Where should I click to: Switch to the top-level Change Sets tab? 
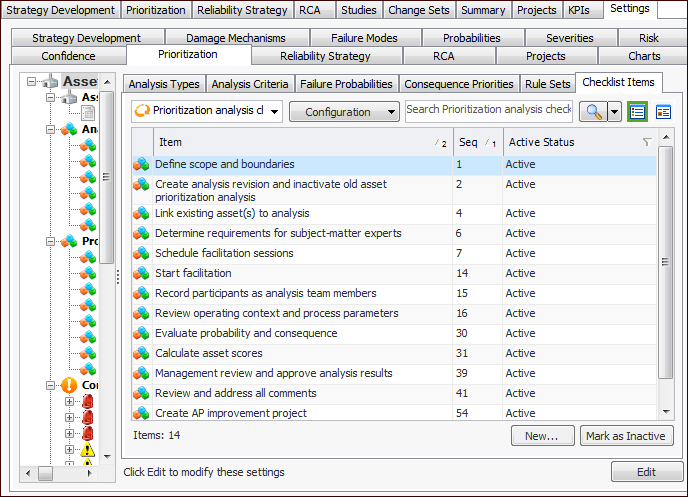(x=419, y=10)
